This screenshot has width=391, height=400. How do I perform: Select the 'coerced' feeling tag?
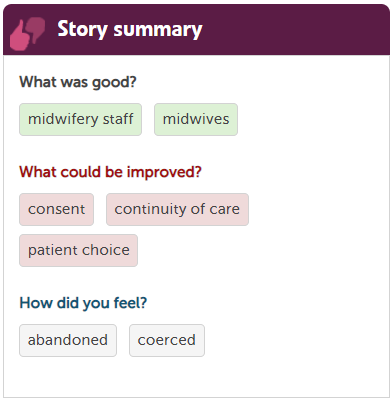tap(167, 340)
